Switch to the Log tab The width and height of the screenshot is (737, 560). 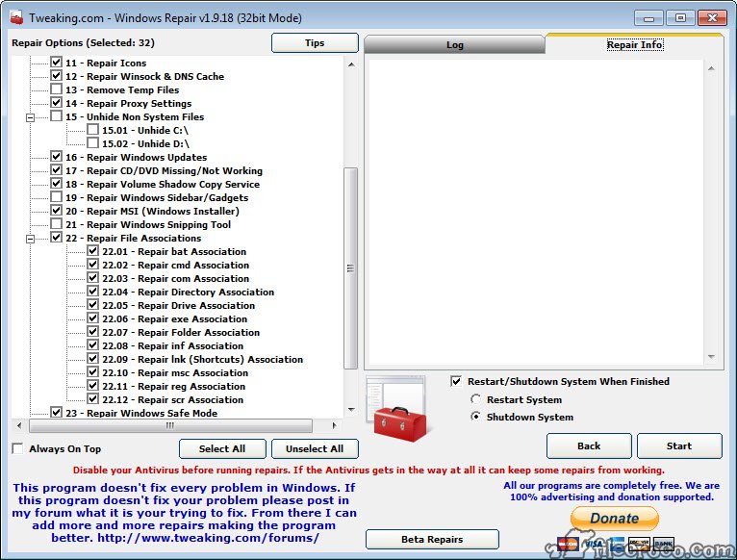(454, 44)
